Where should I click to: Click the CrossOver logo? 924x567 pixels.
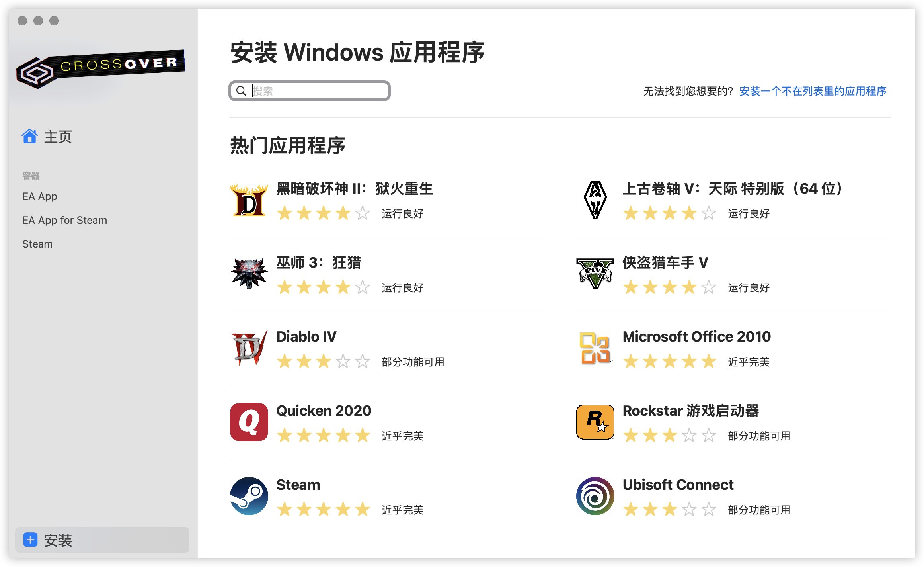coord(101,68)
